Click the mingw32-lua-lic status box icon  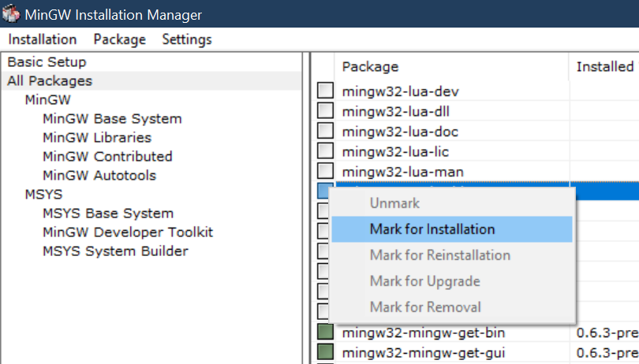[325, 151]
